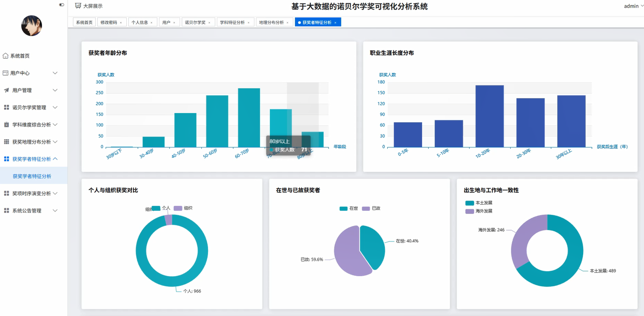Toggle 已故 legend in living laureates chart
Screen dimensions: 644x316
[371, 208]
